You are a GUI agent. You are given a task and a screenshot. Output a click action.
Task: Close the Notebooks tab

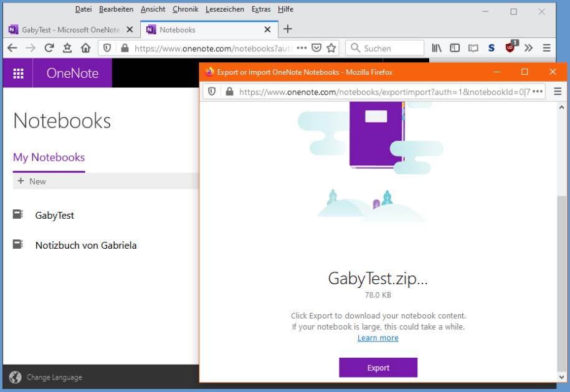[x=267, y=29]
